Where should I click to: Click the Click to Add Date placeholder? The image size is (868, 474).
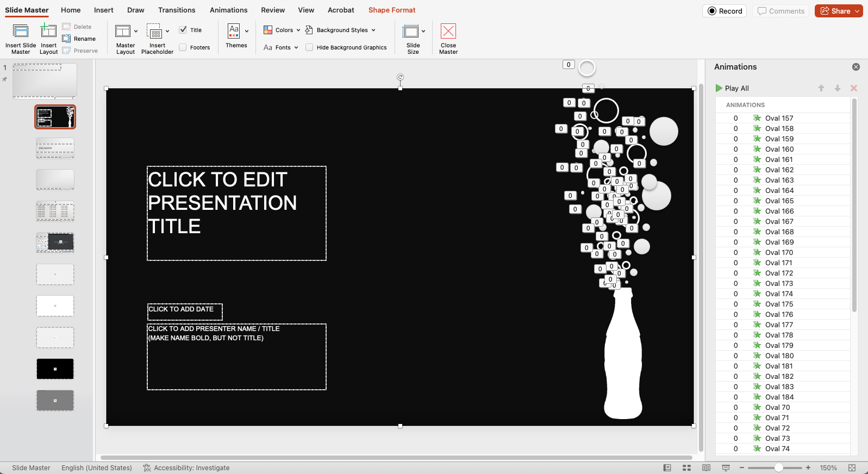pos(185,311)
